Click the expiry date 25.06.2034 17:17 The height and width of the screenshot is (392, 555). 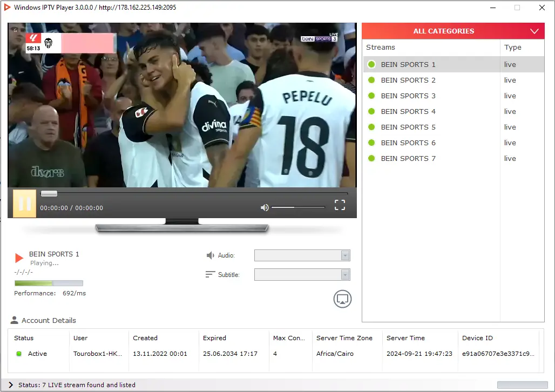pos(230,354)
